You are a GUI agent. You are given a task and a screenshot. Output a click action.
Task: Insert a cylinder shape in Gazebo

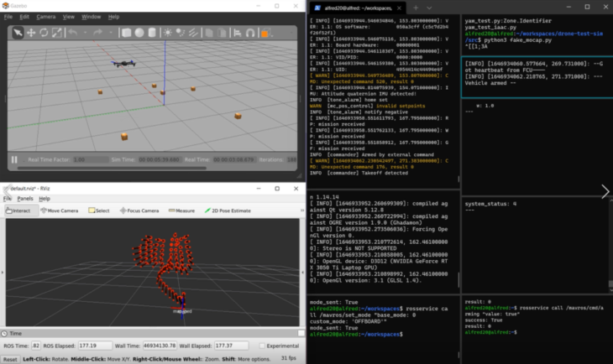point(151,33)
